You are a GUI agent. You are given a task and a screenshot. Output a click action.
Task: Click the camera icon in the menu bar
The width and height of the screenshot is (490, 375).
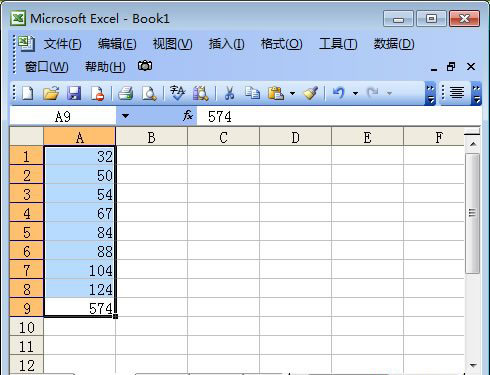[145, 66]
